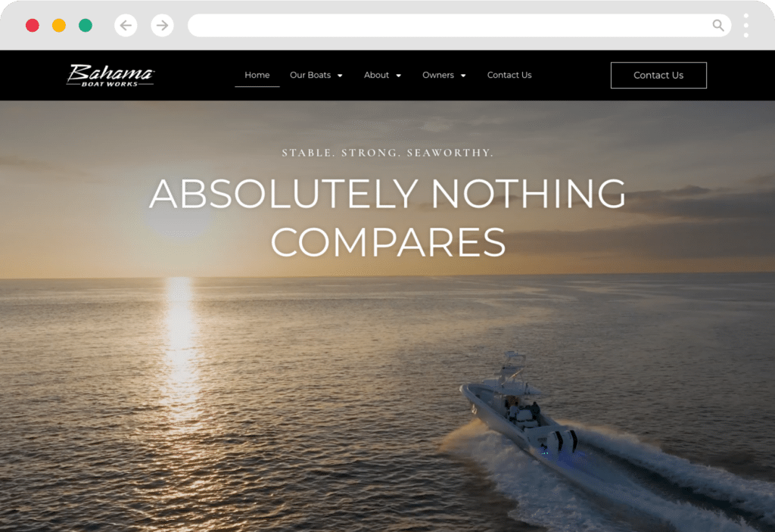
Task: Expand the About dropdown arrow
Action: click(398, 76)
